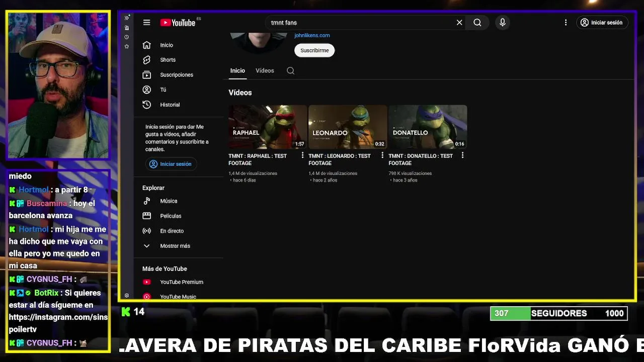Start voice search with the microphone
This screenshot has width=644, height=362.
click(502, 23)
